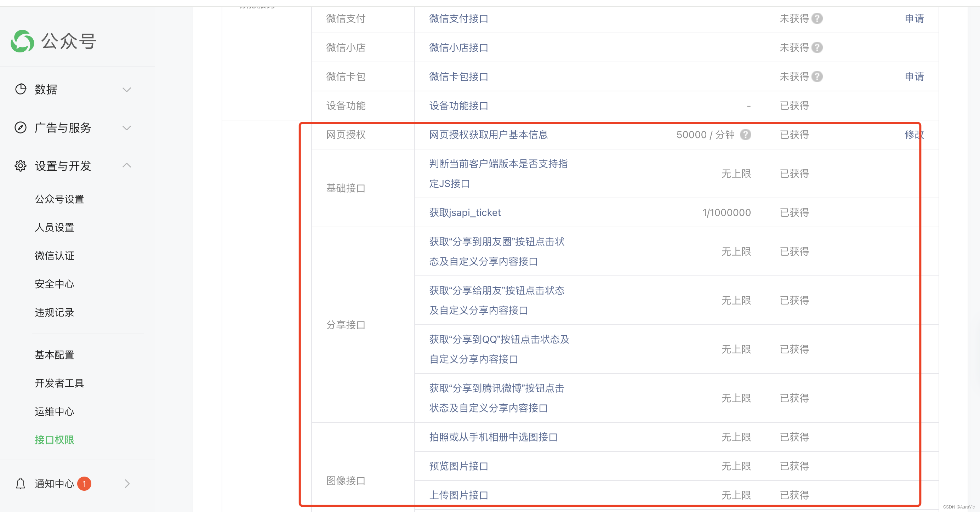This screenshot has height=512, width=980.
Task: Click the 数据 pie chart icon
Action: coord(21,89)
